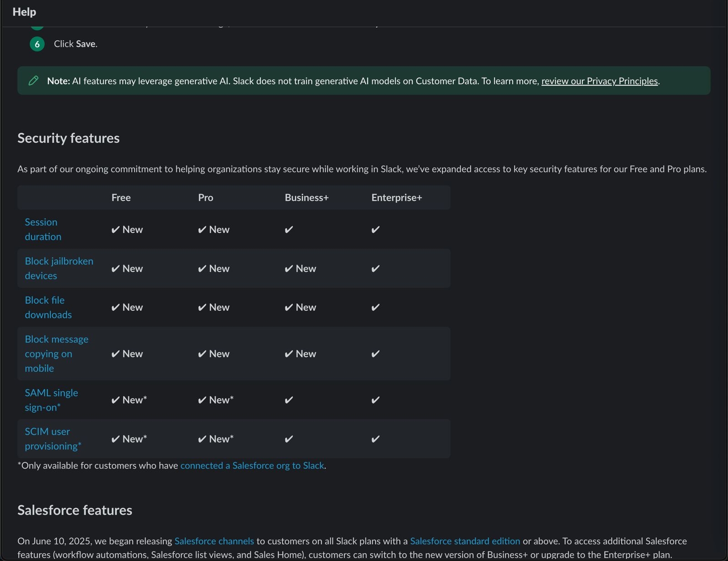Click the Salesforce availability footnote text
Viewport: 728px width, 561px height.
pyautogui.click(x=172, y=466)
